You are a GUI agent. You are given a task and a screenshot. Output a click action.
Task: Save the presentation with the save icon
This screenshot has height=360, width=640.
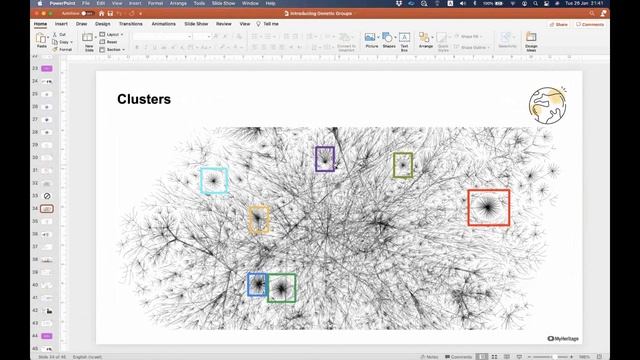pyautogui.click(x=110, y=13)
